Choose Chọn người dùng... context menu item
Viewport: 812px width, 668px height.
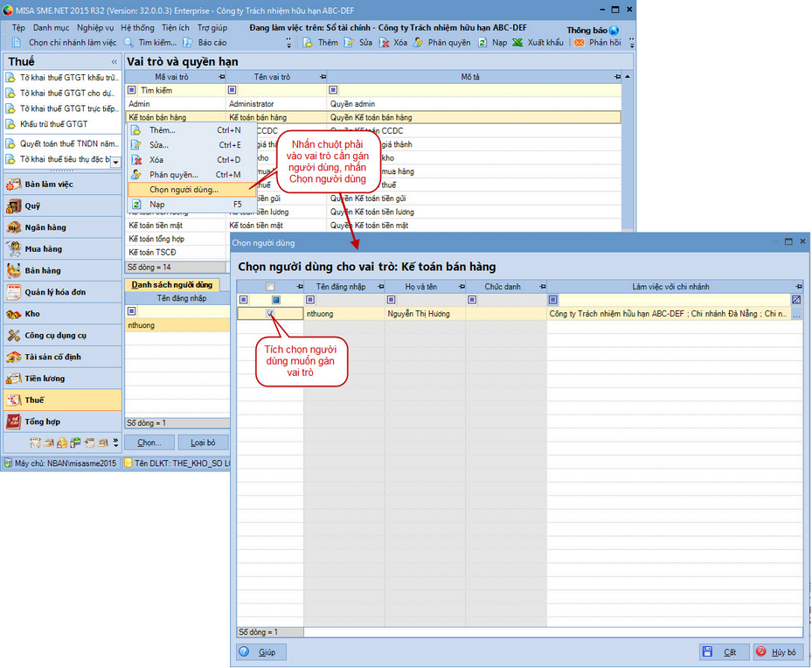click(191, 190)
